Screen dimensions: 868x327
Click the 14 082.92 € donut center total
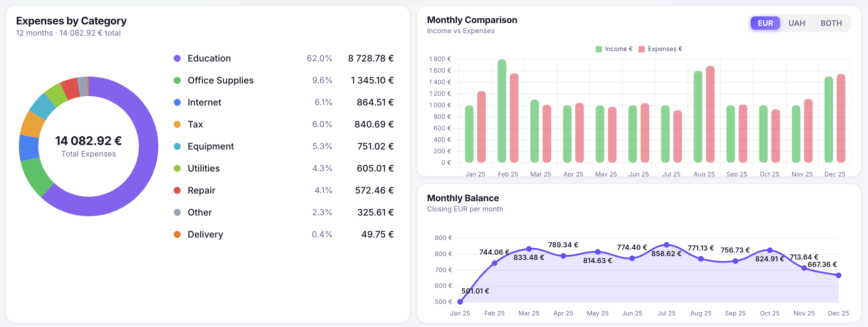pyautogui.click(x=89, y=141)
